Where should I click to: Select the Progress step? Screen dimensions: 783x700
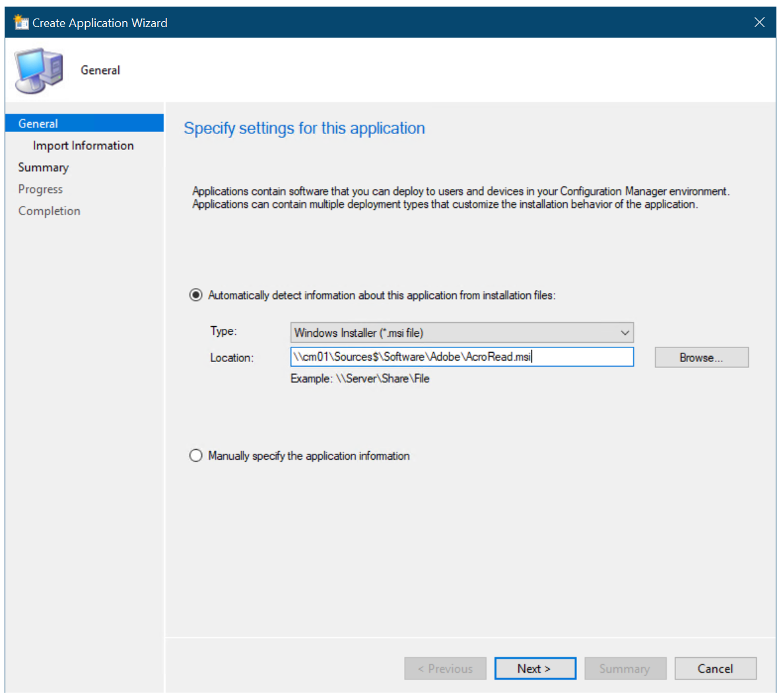coord(40,189)
